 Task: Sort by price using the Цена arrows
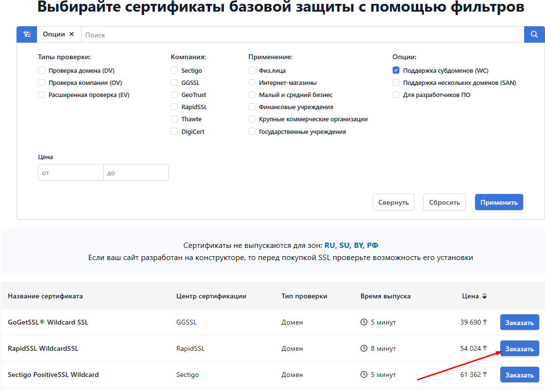click(x=484, y=296)
